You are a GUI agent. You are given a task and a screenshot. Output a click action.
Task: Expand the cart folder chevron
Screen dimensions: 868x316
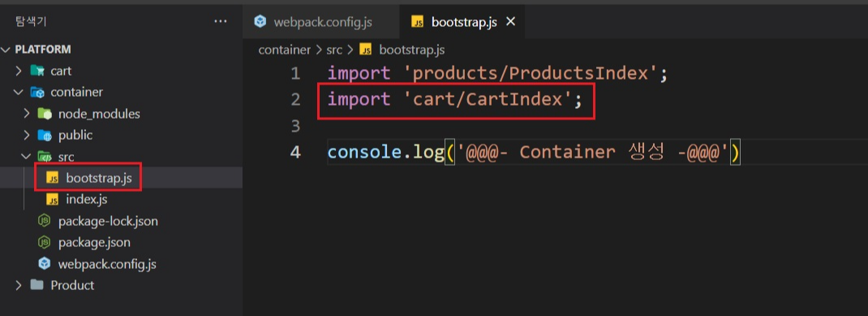pos(19,71)
